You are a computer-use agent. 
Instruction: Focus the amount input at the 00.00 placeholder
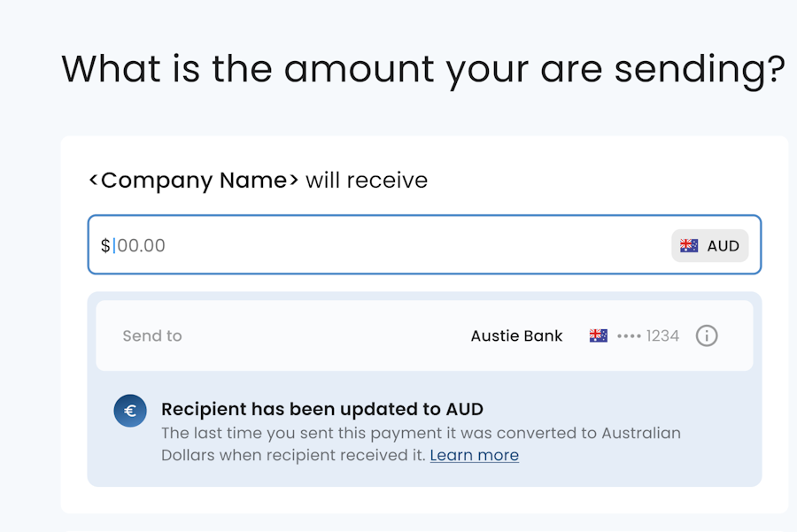click(x=142, y=246)
